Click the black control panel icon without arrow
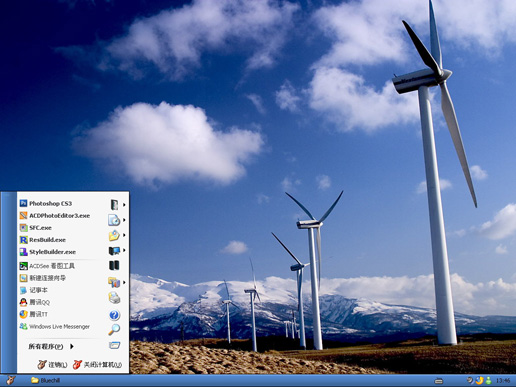Viewport: 516px width, 387px height. [x=114, y=265]
